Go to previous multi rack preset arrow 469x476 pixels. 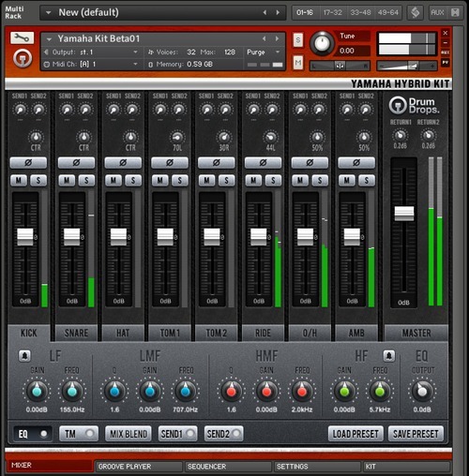tap(265, 12)
